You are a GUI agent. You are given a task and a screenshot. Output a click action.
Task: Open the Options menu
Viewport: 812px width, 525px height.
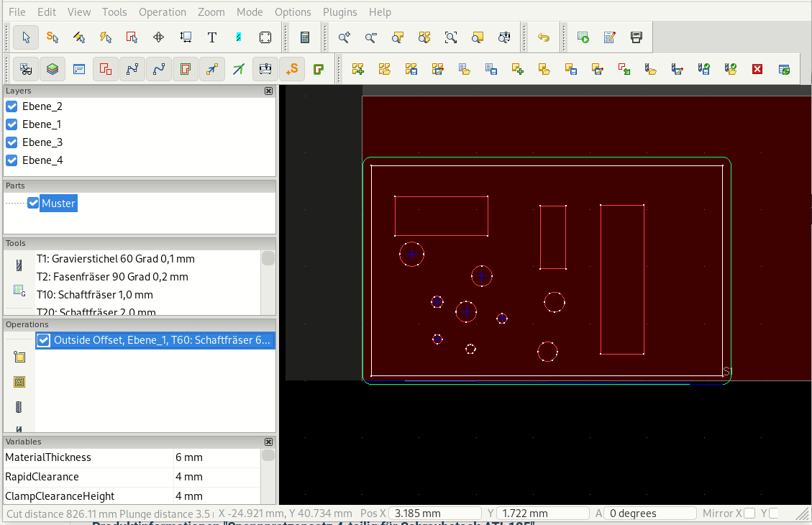(x=293, y=12)
